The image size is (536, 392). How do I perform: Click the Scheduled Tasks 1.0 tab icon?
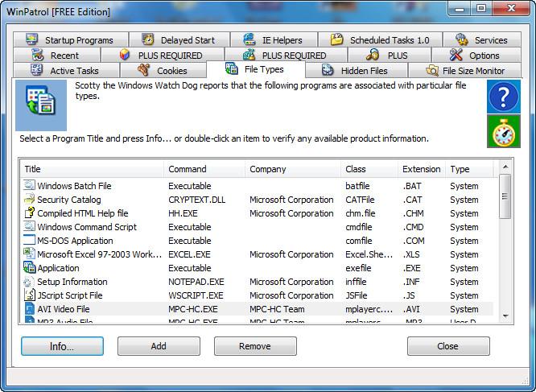click(x=336, y=39)
